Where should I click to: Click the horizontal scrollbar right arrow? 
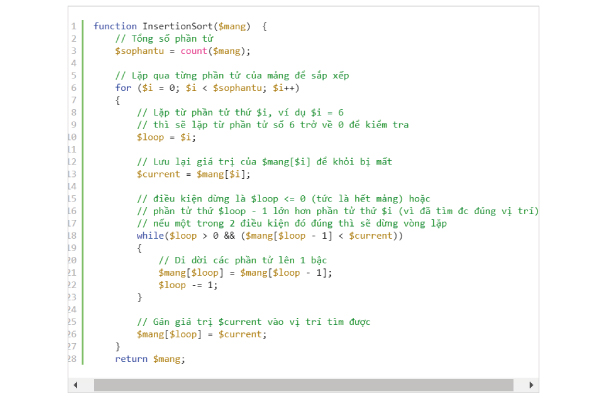click(x=532, y=384)
